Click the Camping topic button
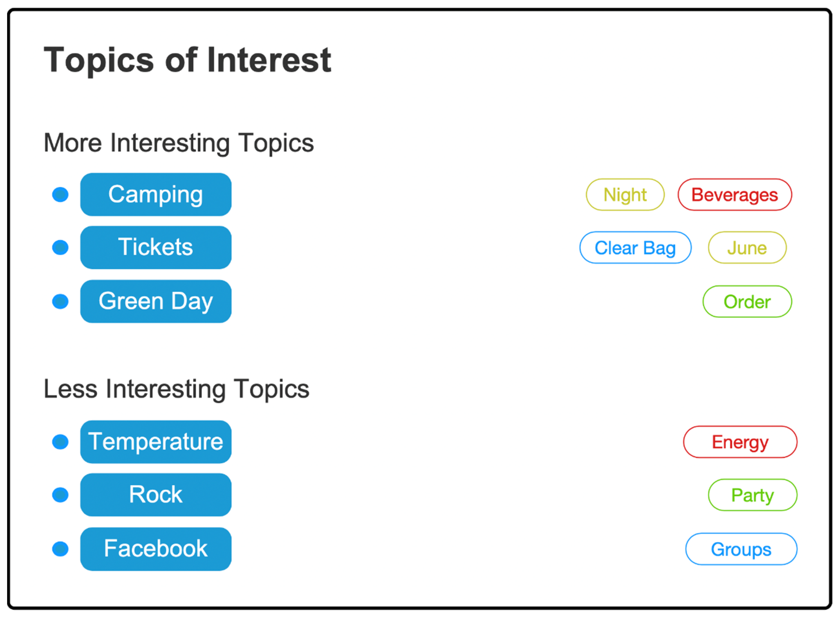The image size is (840, 620). point(156,194)
